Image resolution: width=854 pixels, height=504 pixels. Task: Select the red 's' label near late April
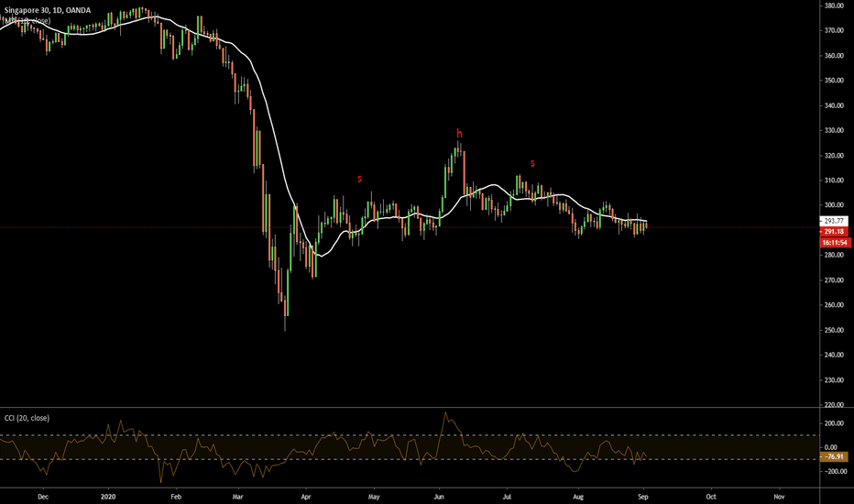point(359,179)
